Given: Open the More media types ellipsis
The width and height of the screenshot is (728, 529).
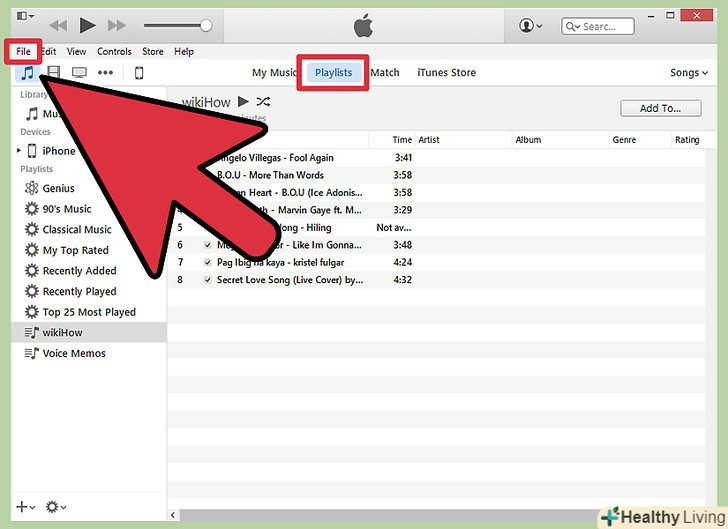Looking at the screenshot, I should click(x=105, y=72).
